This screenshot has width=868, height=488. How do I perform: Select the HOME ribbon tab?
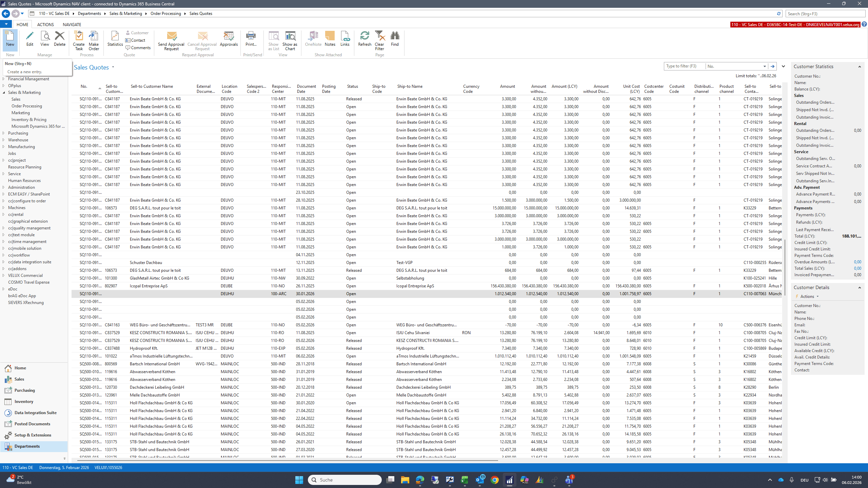click(22, 24)
